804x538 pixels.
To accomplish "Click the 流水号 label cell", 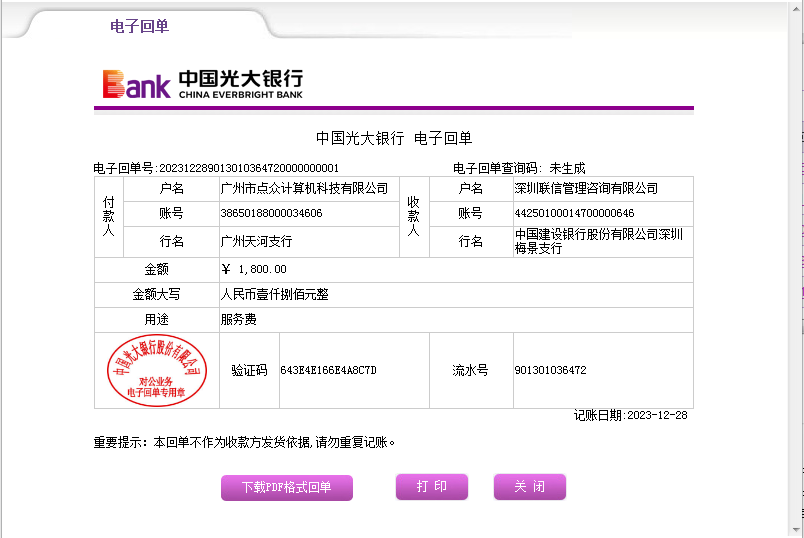I will tap(471, 370).
